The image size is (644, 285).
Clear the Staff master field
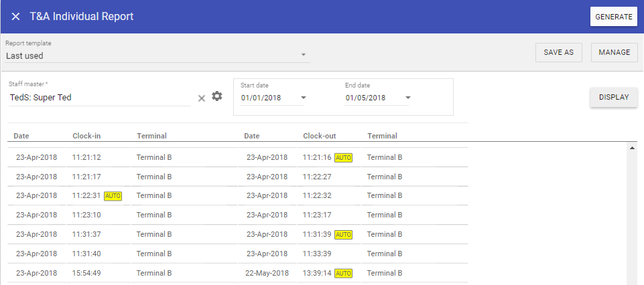[x=202, y=98]
